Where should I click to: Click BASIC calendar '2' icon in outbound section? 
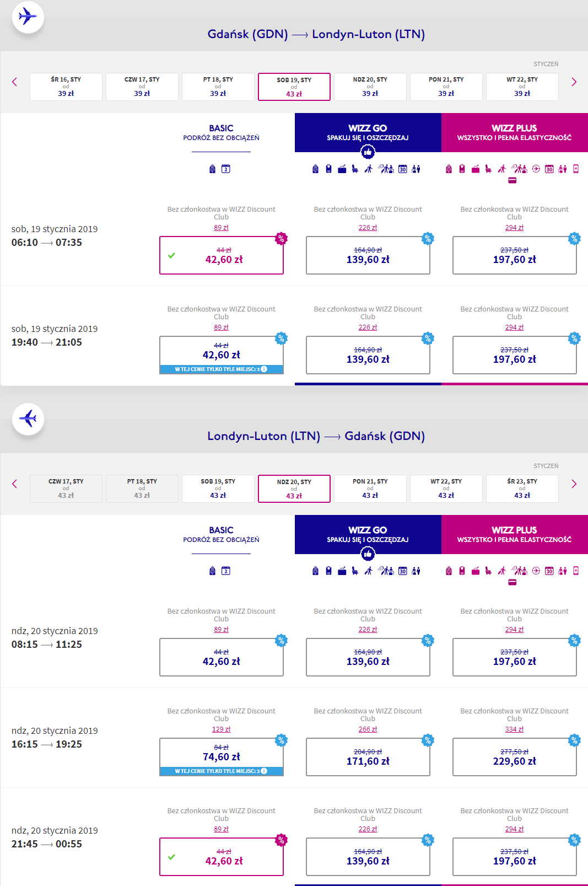point(226,169)
